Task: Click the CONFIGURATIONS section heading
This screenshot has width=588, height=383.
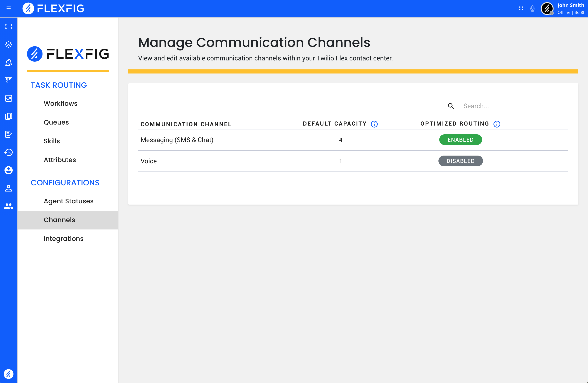Action: 65,183
